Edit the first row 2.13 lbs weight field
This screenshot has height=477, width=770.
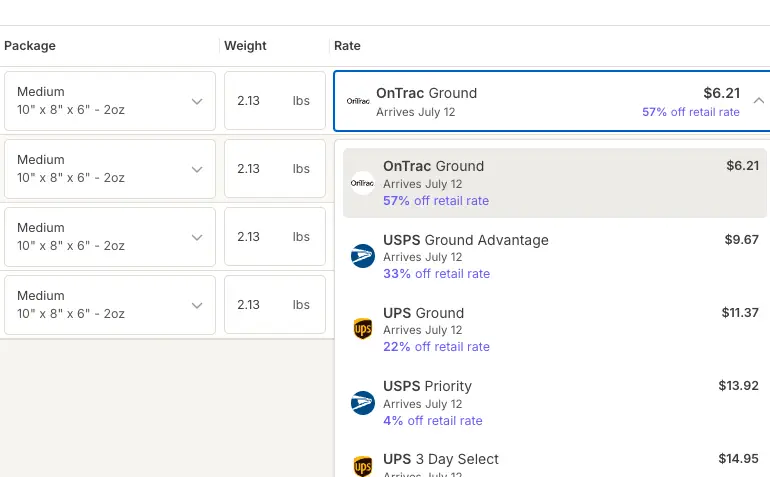click(x=275, y=101)
